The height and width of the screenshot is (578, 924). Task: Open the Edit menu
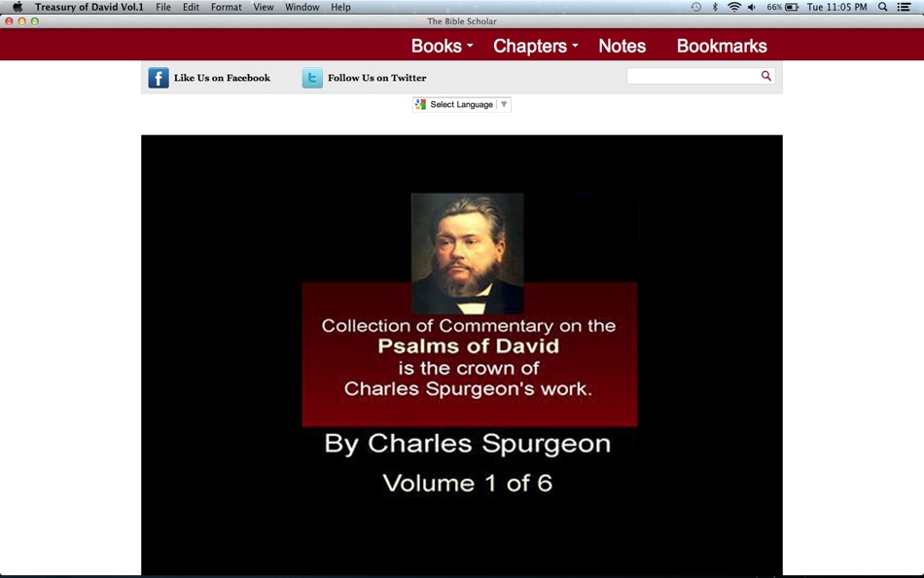[191, 7]
